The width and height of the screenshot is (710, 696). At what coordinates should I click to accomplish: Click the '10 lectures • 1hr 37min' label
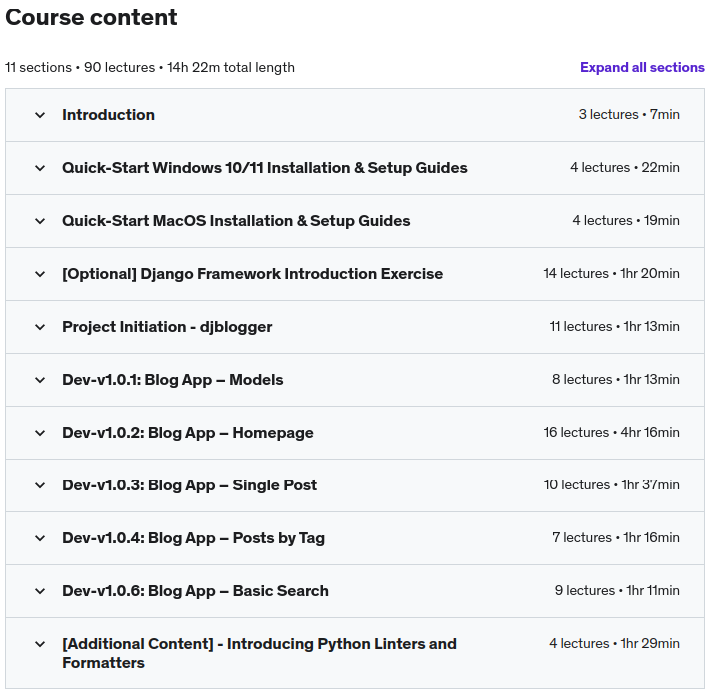point(611,485)
